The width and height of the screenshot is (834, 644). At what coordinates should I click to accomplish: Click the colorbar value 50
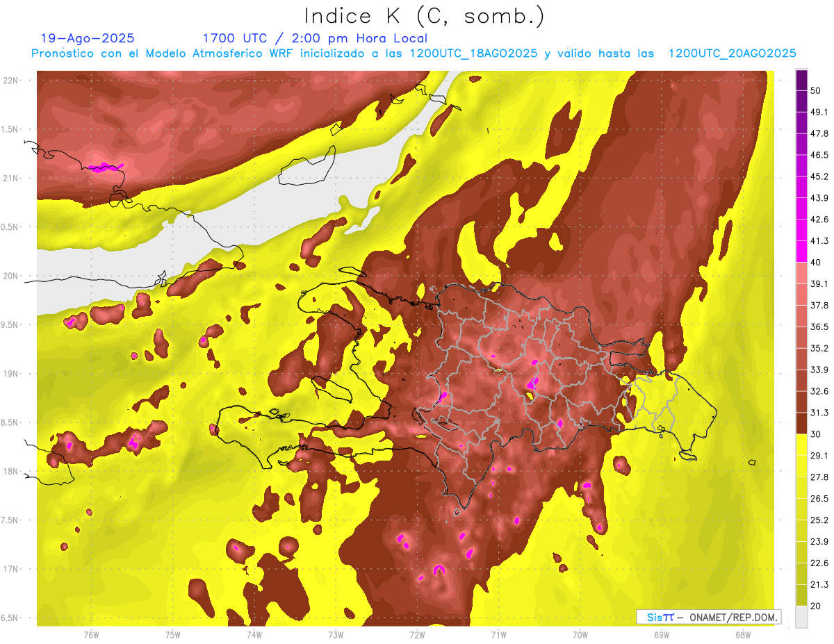point(817,91)
